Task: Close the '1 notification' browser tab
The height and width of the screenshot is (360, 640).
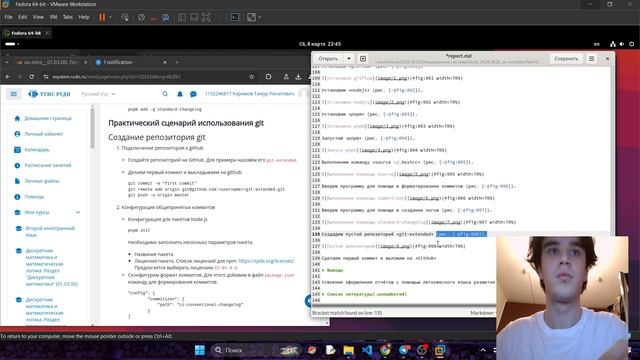Action: pos(165,62)
